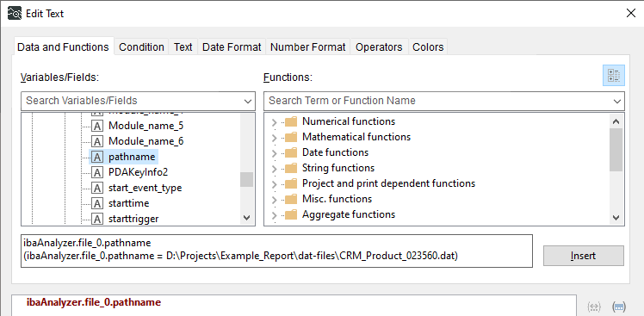644x316 pixels.
Task: Click the field icon beside pathname
Action: tap(97, 157)
